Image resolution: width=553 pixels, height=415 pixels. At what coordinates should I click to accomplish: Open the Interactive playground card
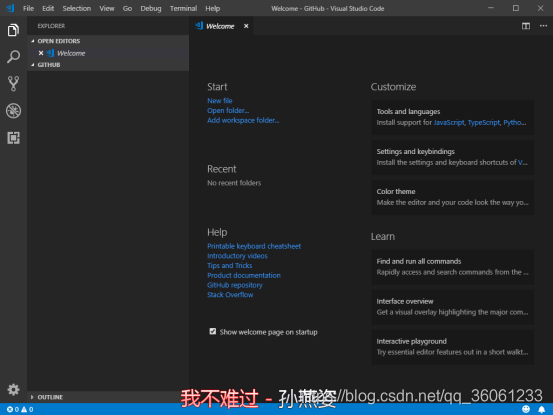[x=452, y=347]
